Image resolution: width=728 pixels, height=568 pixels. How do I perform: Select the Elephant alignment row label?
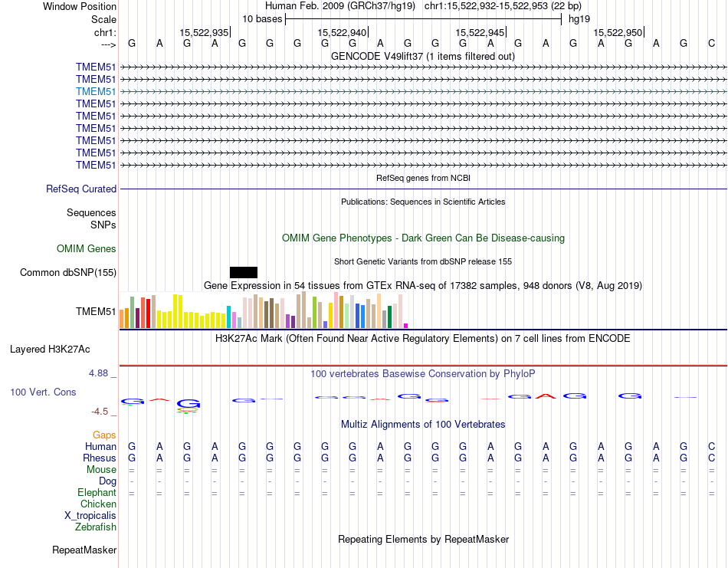pos(97,493)
